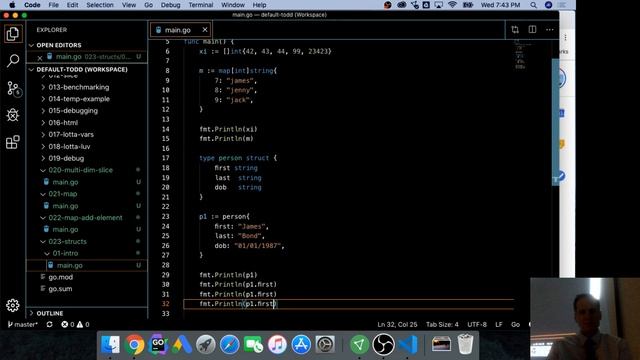Open the Manage gear menu
The height and width of the screenshot is (360, 640).
(13, 305)
